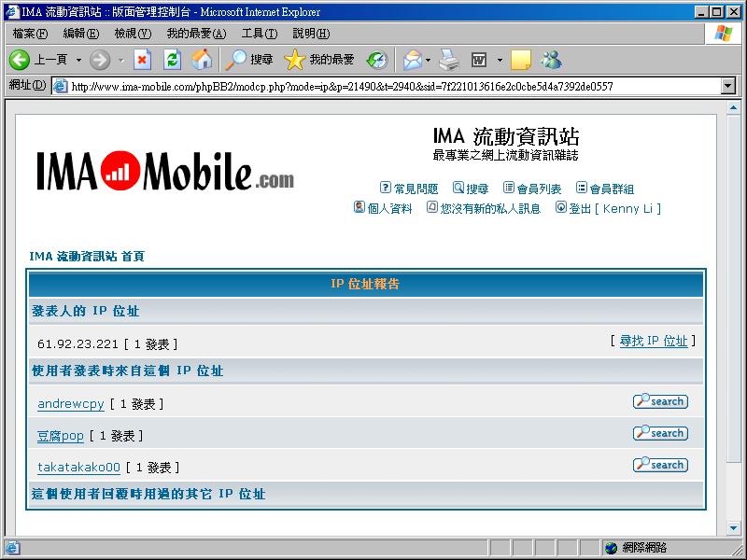
Task: Click the search button beside takatakako00
Action: (x=659, y=465)
